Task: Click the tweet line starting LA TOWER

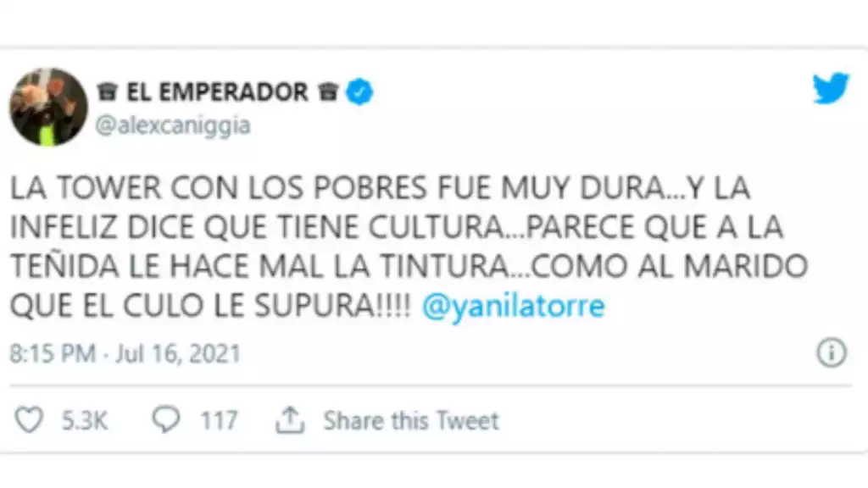Action: pyautogui.click(x=380, y=187)
